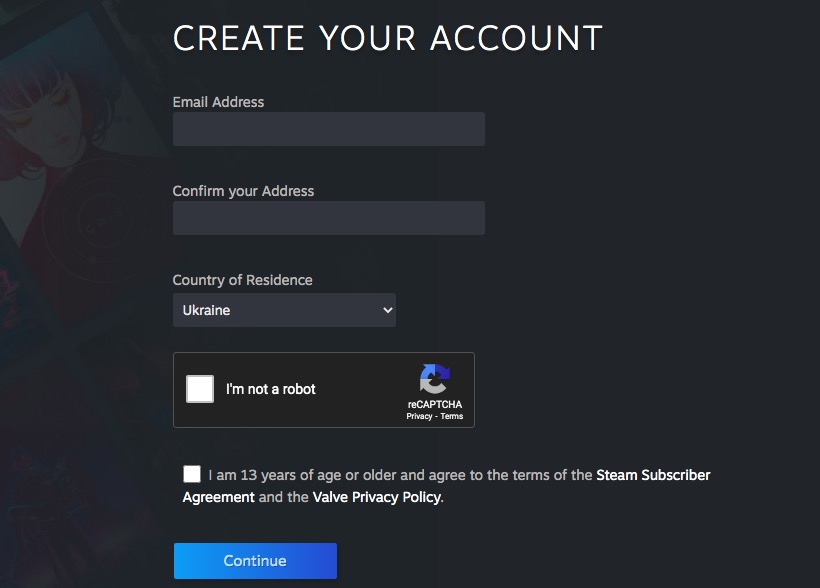Screen dimensions: 820x588
Task: Select a different country in the selector
Action: tap(284, 310)
